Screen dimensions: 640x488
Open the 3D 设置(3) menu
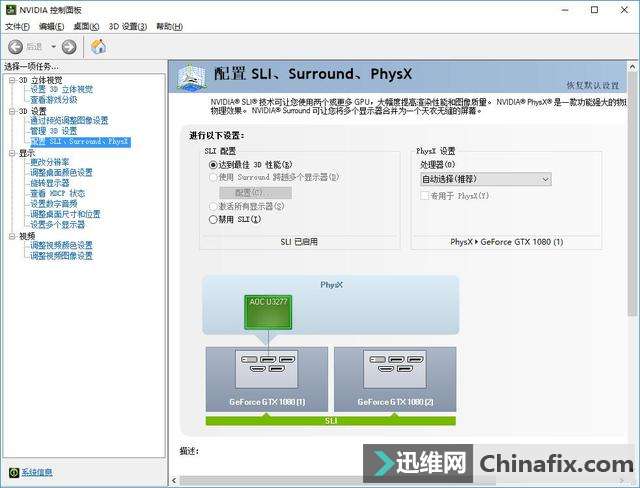point(128,27)
